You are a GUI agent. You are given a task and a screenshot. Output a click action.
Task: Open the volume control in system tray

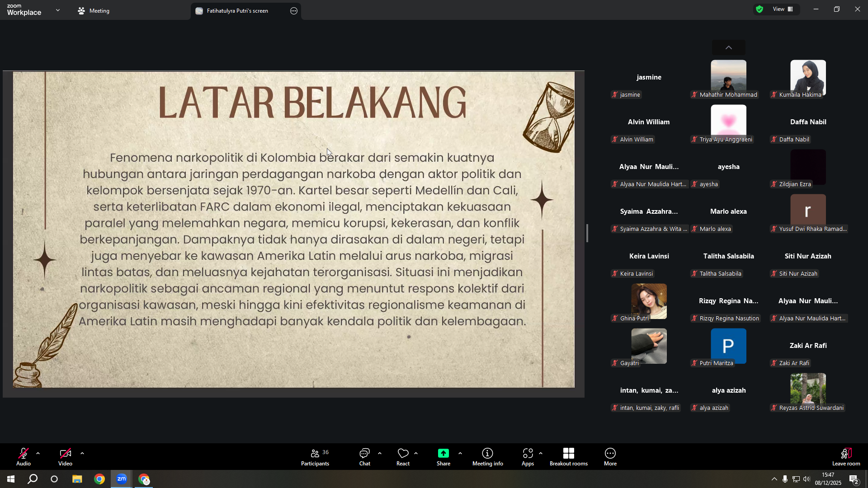click(807, 479)
